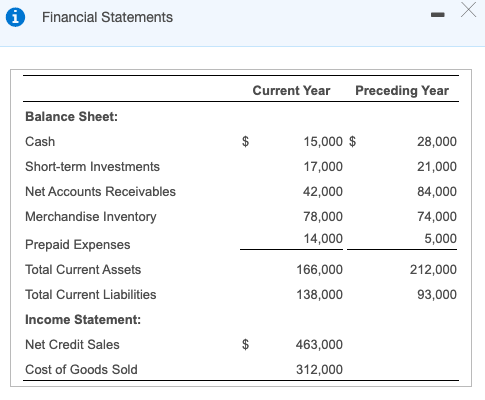Click the Short-term Investments row label

click(92, 167)
